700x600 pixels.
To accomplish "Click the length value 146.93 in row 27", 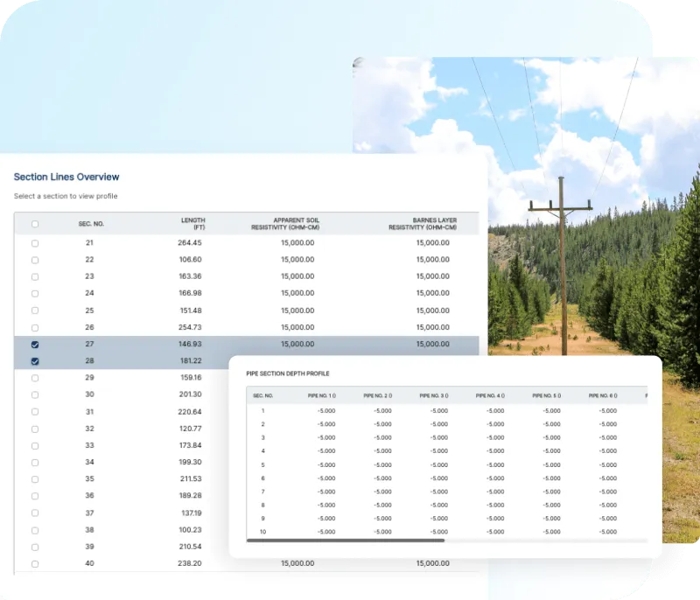I will [190, 344].
